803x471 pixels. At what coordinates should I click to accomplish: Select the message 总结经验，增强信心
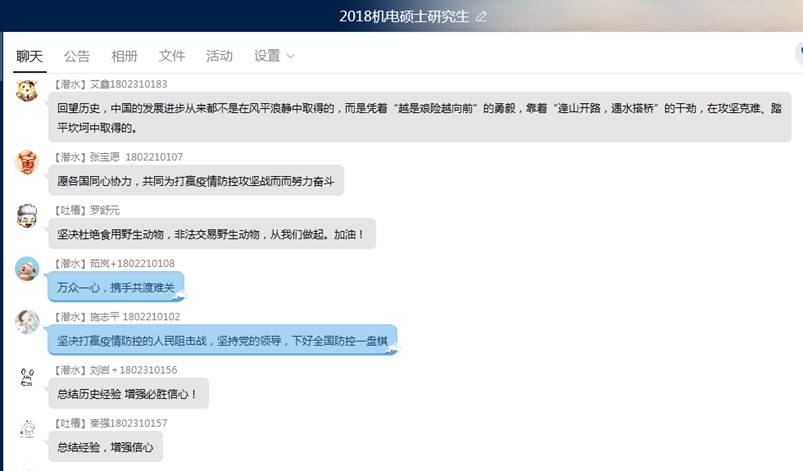(105, 447)
